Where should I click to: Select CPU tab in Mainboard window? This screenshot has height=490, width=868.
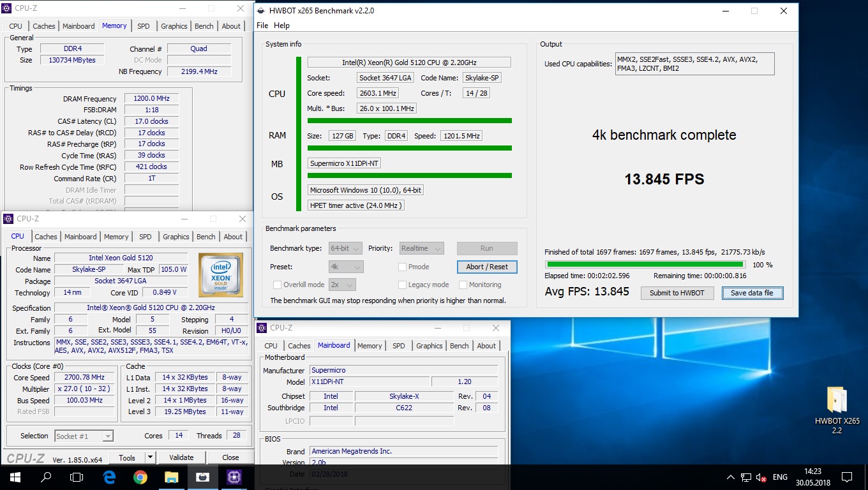271,346
